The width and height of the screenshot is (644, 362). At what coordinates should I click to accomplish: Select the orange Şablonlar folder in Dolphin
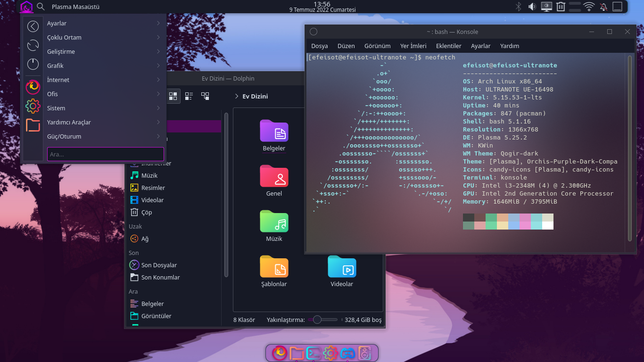click(274, 271)
